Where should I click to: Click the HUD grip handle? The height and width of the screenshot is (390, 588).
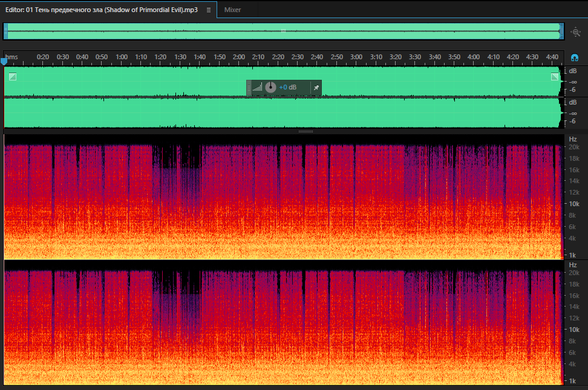point(249,88)
